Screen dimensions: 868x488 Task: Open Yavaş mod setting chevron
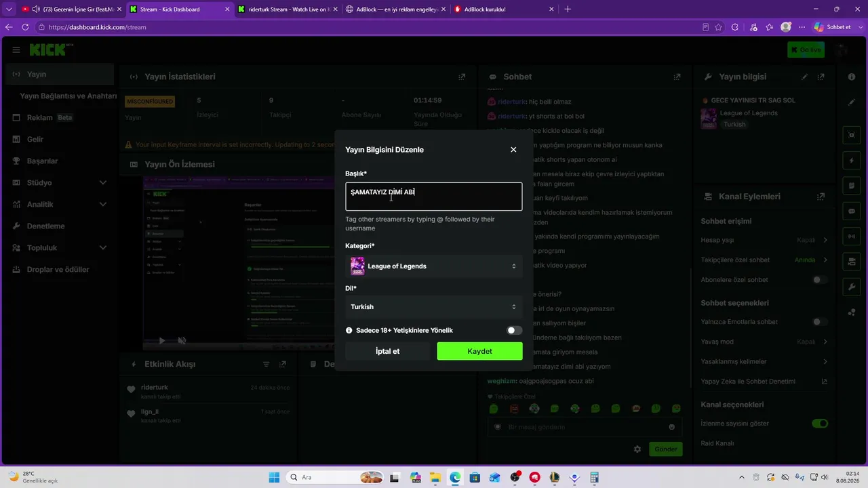coord(825,342)
